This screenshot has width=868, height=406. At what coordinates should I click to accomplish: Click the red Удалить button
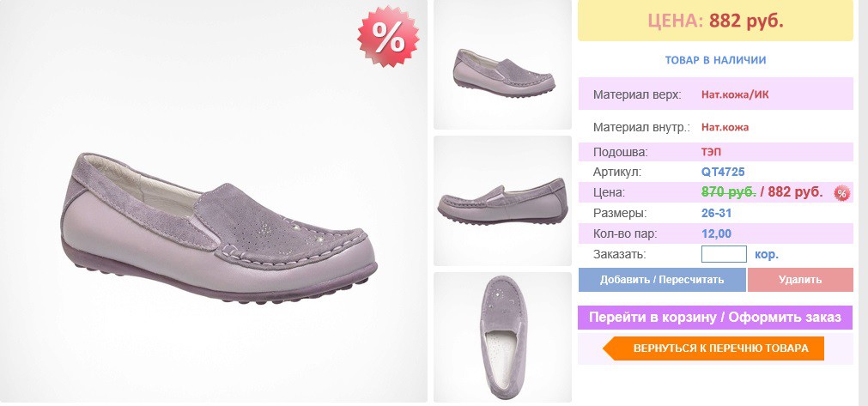coord(800,279)
